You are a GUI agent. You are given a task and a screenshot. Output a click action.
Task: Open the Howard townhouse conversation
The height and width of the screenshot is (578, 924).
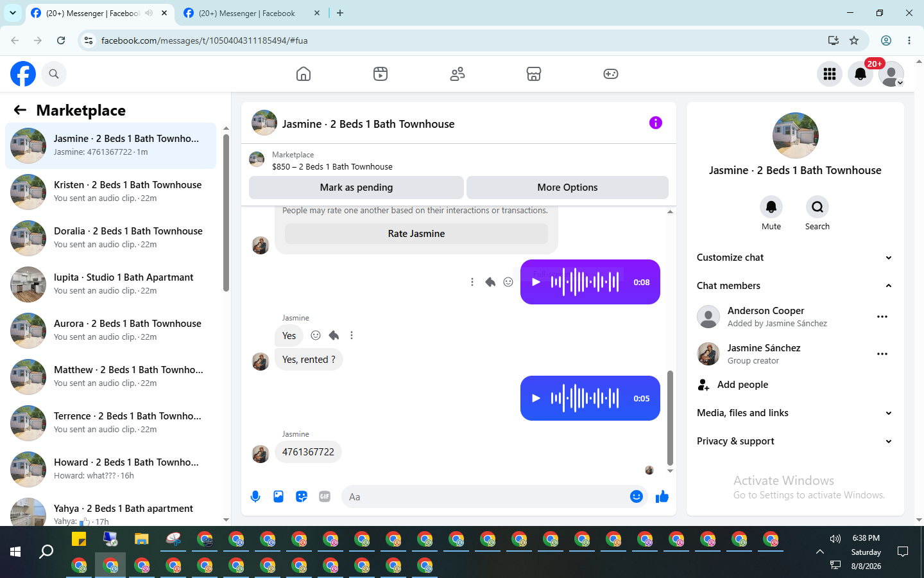tap(111, 469)
